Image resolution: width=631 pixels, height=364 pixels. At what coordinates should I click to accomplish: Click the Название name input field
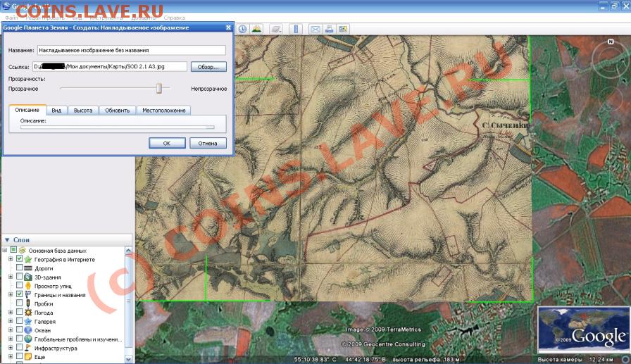[x=132, y=50]
